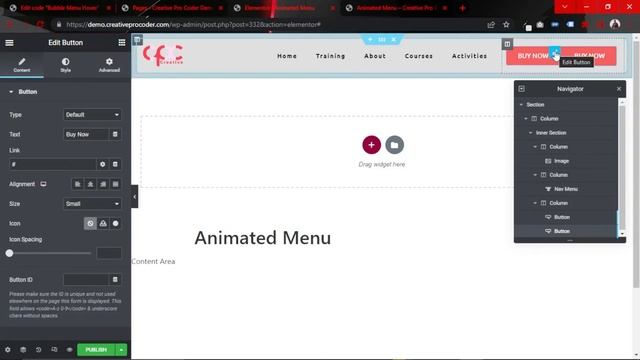Open the Activities menu item
The image size is (640, 360).
click(x=469, y=56)
